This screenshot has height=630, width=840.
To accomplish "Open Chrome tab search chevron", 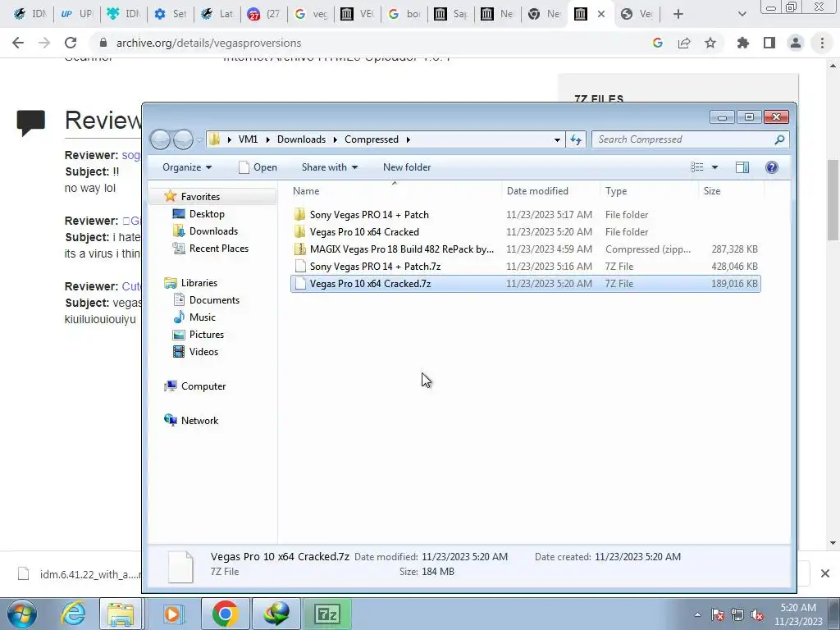I will pos(742,14).
